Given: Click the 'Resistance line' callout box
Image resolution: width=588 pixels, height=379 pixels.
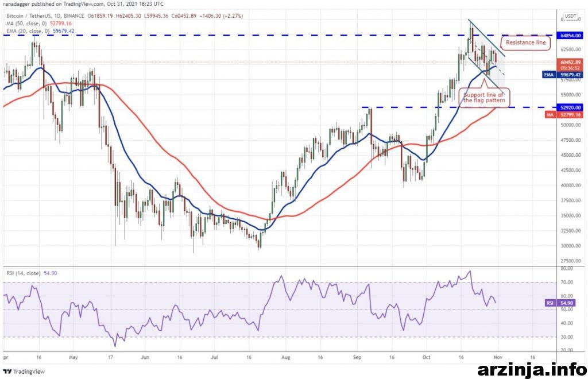Looking at the screenshot, I should (x=525, y=43).
